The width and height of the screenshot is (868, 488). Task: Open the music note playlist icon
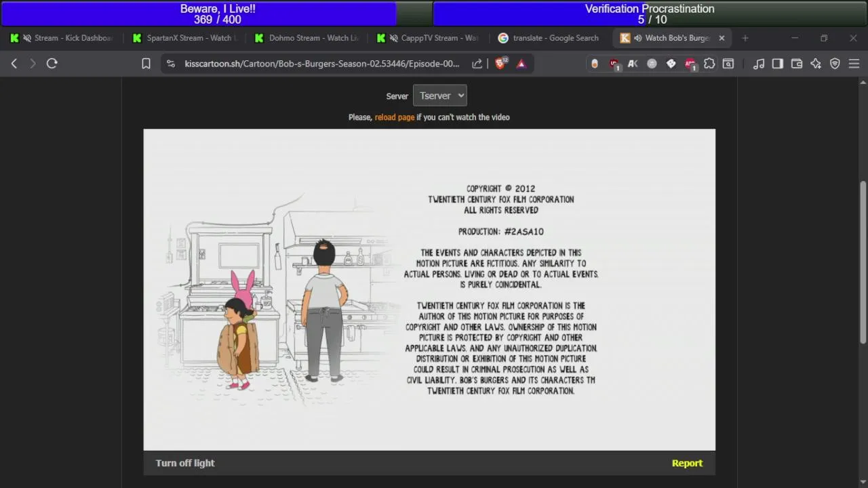[x=759, y=64]
